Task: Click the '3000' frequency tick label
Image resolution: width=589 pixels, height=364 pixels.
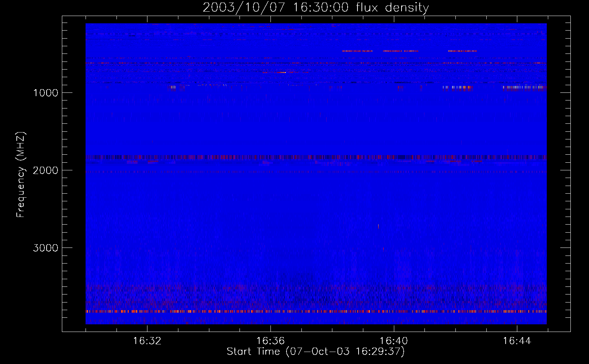Action: point(46,248)
